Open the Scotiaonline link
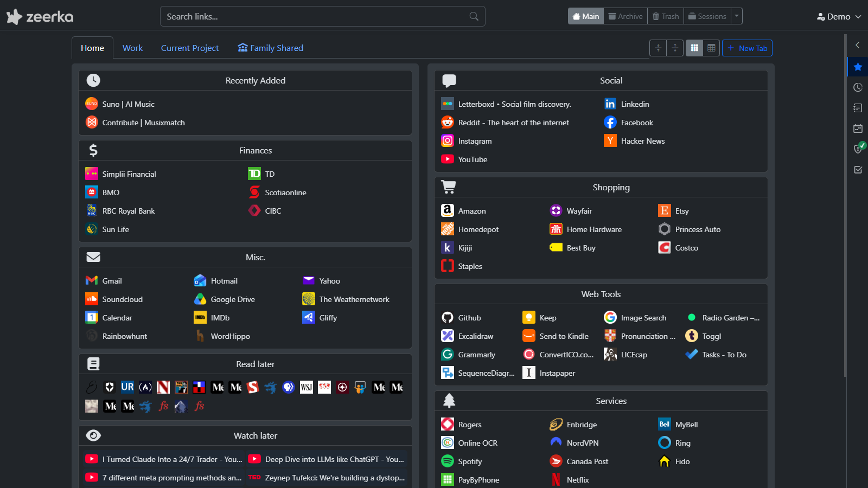The width and height of the screenshot is (868, 488). (285, 192)
